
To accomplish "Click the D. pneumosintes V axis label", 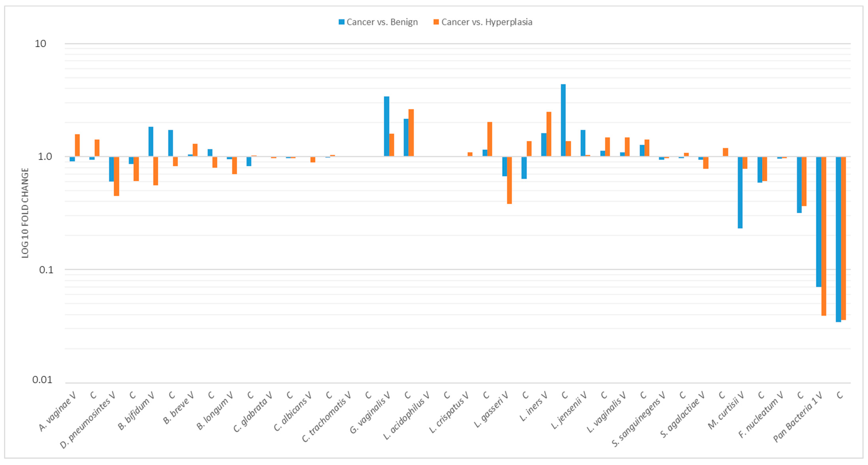I will (x=88, y=420).
